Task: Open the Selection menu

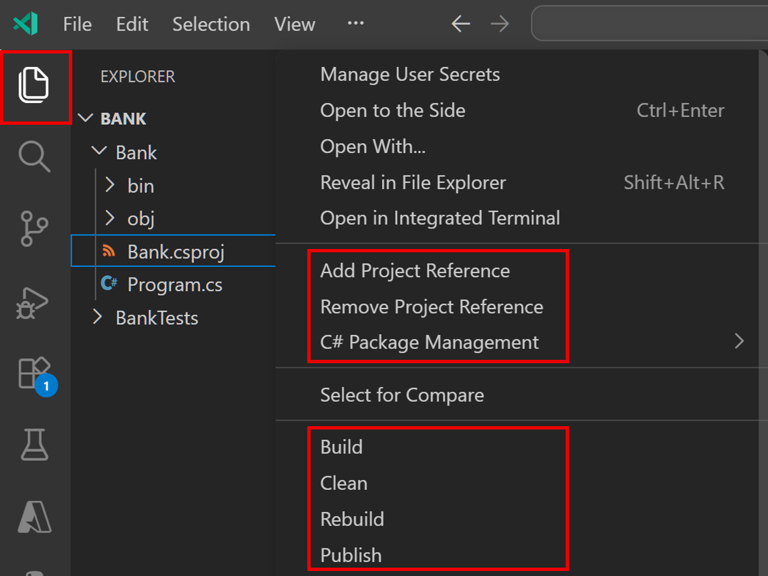Action: pyautogui.click(x=211, y=24)
